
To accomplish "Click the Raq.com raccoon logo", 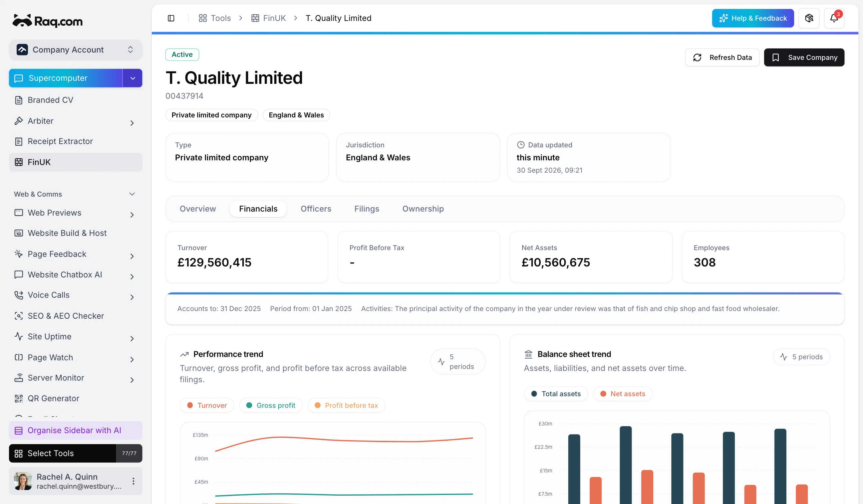I will 47,21.
